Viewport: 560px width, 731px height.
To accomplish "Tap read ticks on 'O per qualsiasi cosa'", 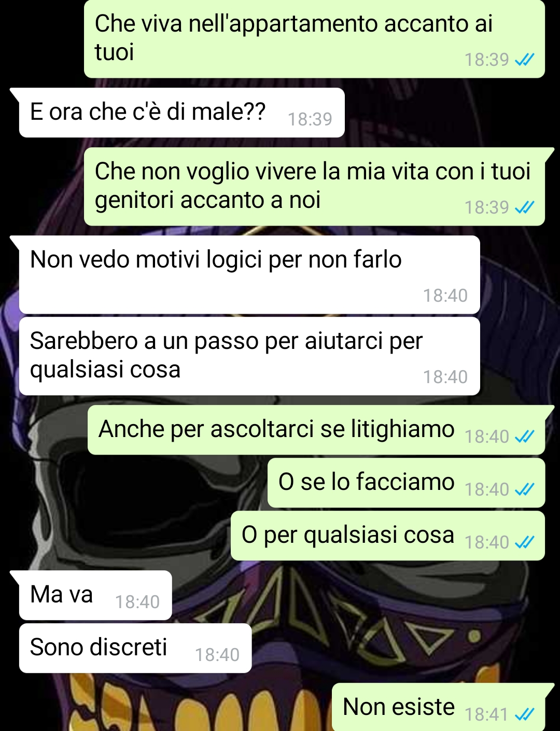I will pyautogui.click(x=524, y=542).
